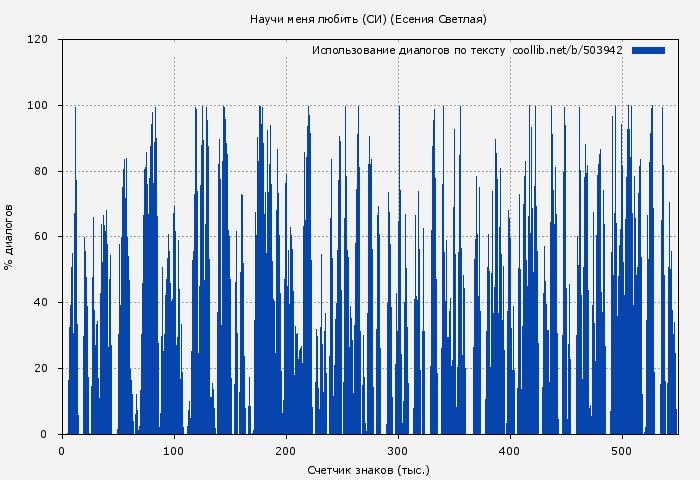Click the blue legend color swatch
This screenshot has height=480, width=700.
(x=648, y=50)
